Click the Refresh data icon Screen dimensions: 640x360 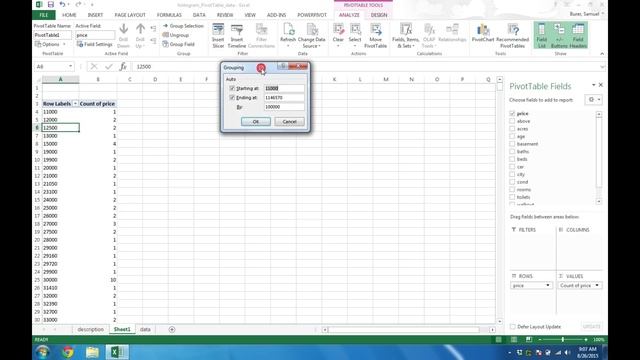288,30
